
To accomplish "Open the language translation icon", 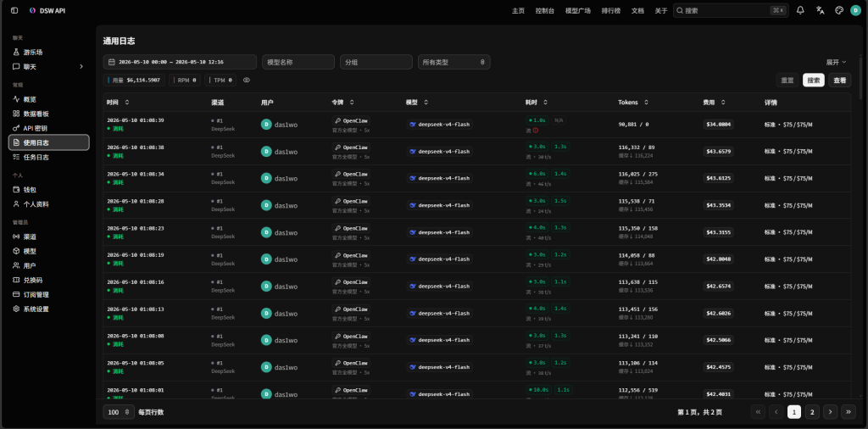I will tap(820, 10).
